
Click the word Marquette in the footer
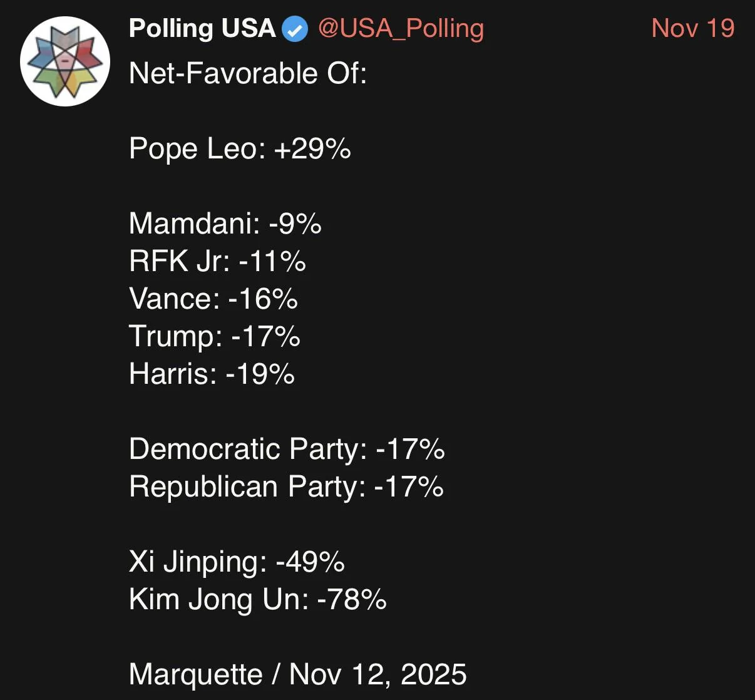coord(195,674)
